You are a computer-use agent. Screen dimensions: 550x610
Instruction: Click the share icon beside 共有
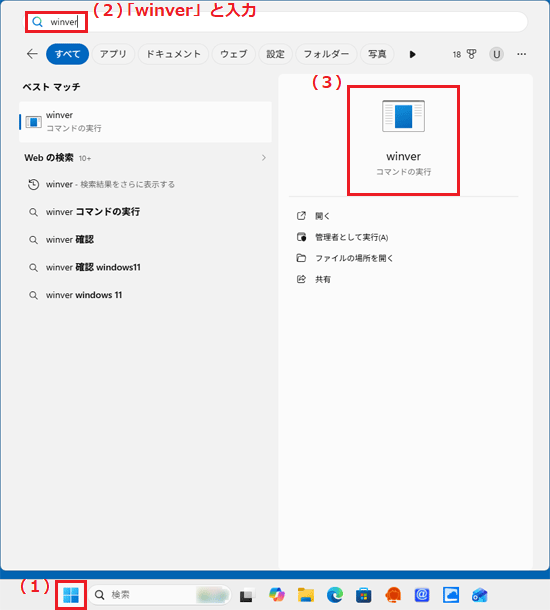(x=301, y=279)
